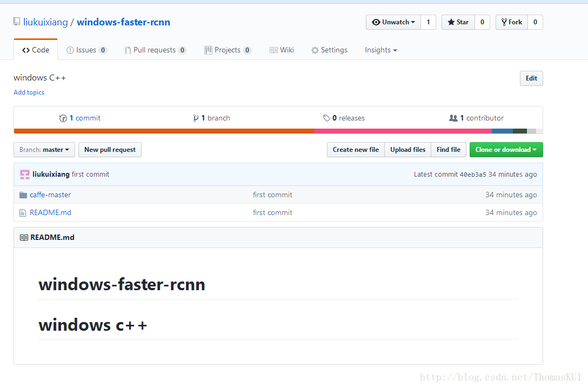This screenshot has width=588, height=388.
Task: Open the Clone or download dropdown
Action: tap(506, 150)
